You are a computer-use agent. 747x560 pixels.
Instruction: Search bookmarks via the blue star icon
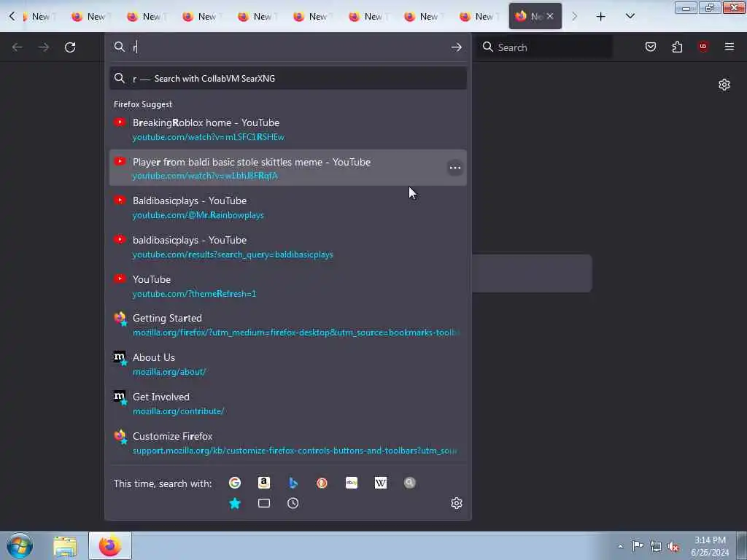[x=235, y=503]
